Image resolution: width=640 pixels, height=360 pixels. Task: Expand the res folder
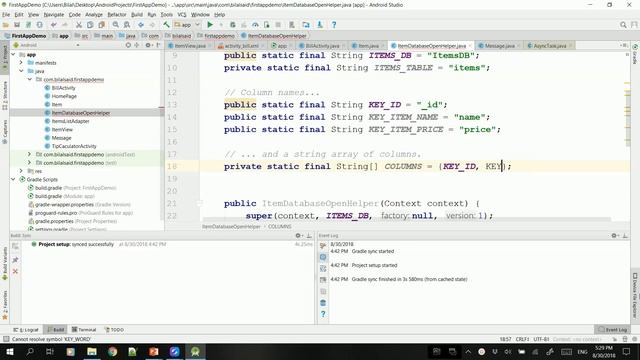21,171
